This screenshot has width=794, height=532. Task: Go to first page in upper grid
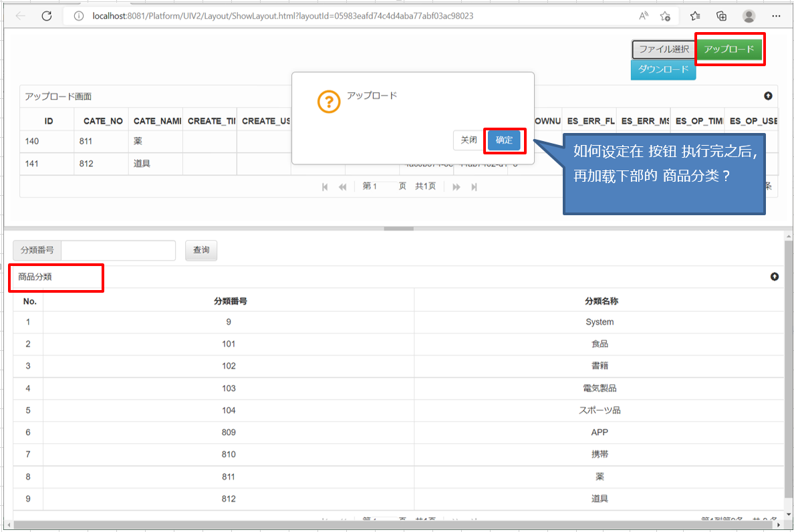pos(325,186)
